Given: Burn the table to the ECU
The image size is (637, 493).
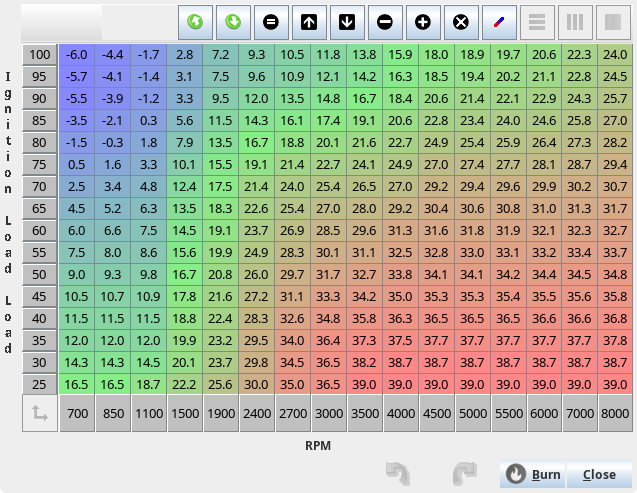Looking at the screenshot, I should [532, 474].
